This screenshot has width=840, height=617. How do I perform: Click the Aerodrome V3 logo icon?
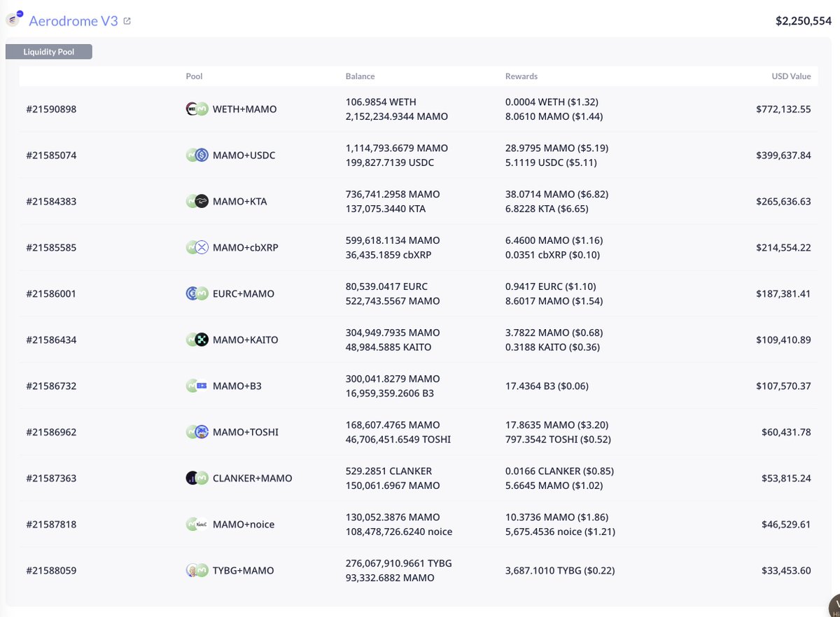point(14,19)
